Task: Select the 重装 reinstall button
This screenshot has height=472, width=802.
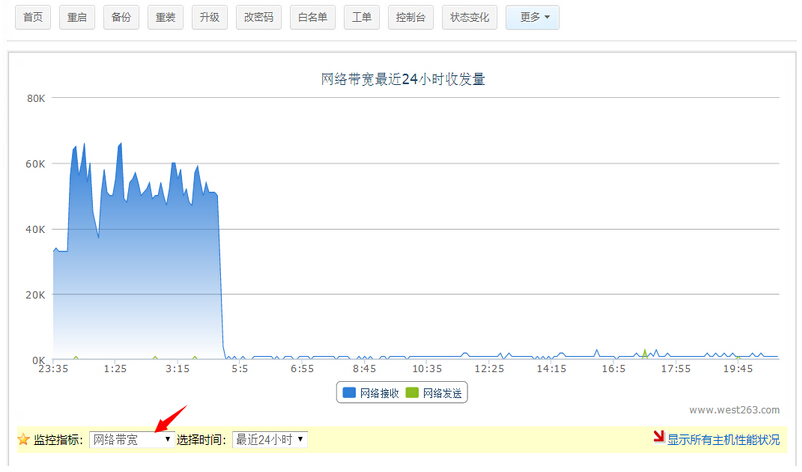Action: click(165, 17)
